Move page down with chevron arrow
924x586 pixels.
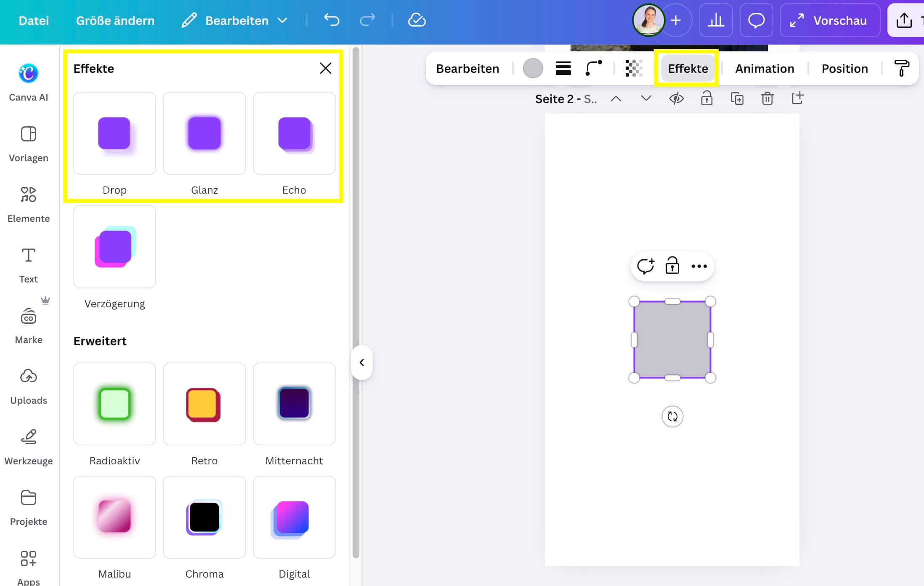point(646,99)
